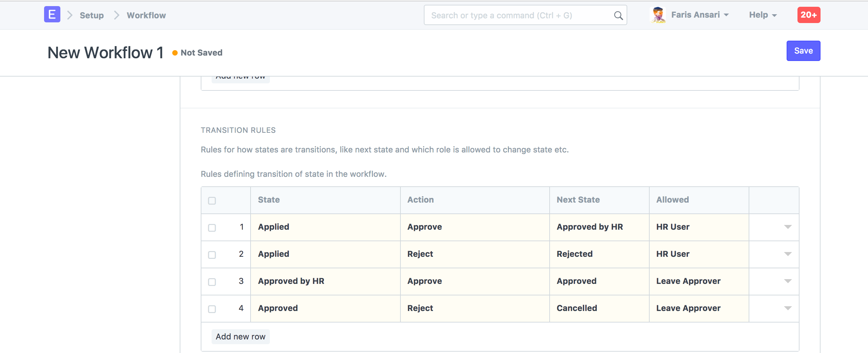Screen dimensions: 868x353
Task: Go to Setup breadcrumb
Action: 92,15
